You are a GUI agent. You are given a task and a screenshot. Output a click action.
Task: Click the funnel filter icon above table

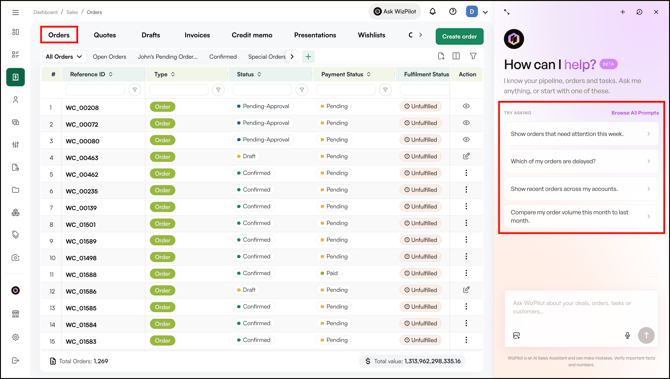473,56
